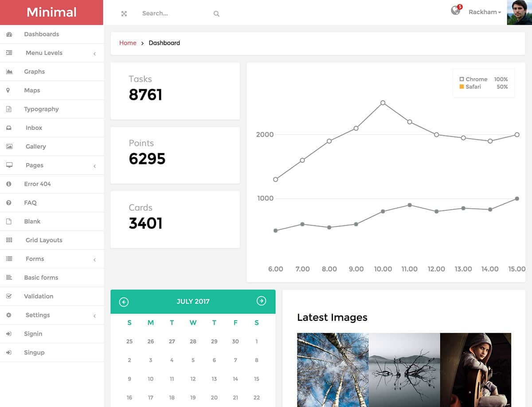
Task: Advance calendar to next month
Action: [x=261, y=301]
